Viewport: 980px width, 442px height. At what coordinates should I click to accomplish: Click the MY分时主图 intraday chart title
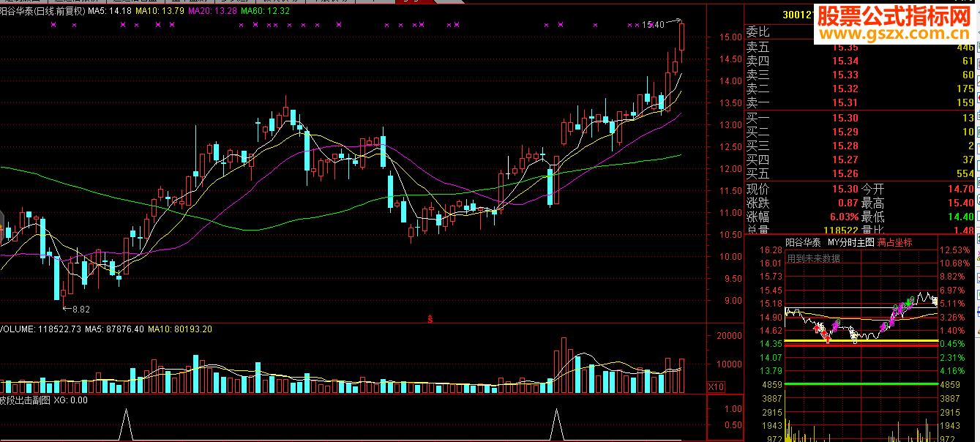850,243
